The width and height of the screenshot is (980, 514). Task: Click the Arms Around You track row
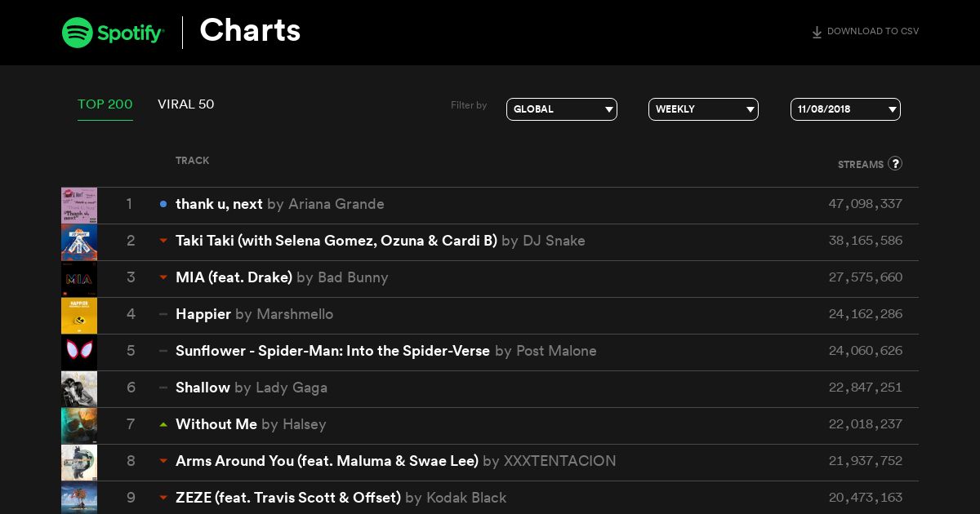pyautogui.click(x=490, y=463)
